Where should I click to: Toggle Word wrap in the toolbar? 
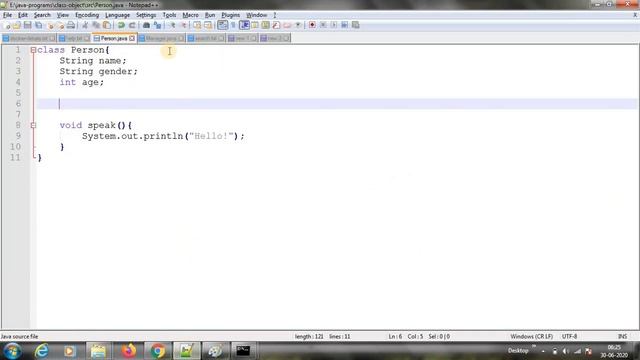click(222, 25)
